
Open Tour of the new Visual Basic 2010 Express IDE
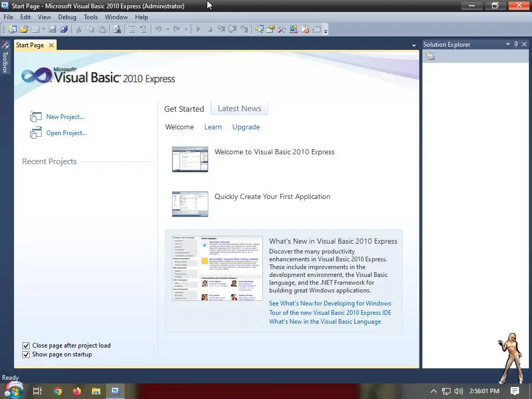tap(330, 312)
